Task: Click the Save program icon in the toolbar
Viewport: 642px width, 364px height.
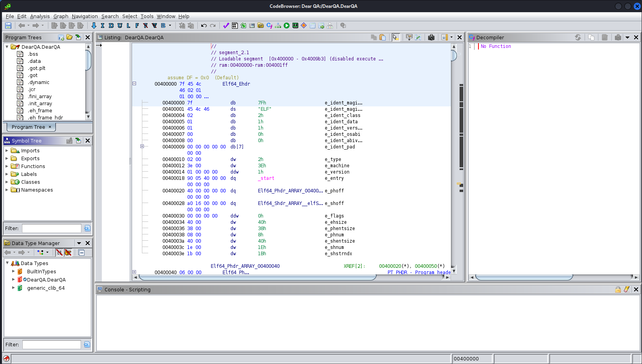Action: (8, 26)
